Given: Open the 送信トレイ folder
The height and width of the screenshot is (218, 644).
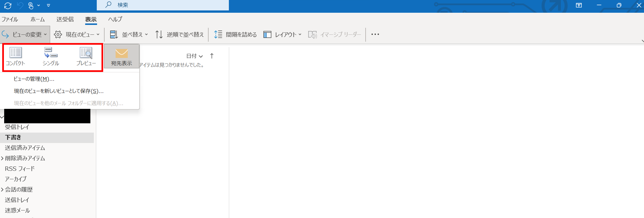Looking at the screenshot, I should tap(17, 200).
